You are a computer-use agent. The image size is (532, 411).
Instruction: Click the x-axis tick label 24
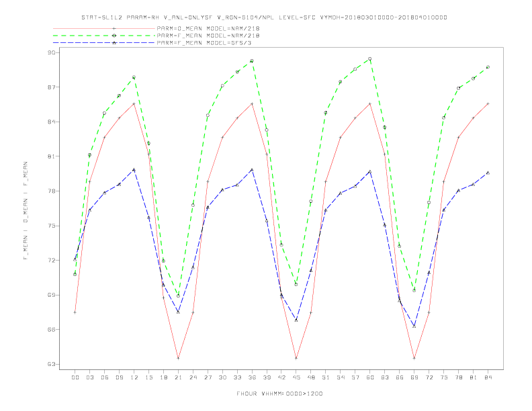tap(193, 377)
